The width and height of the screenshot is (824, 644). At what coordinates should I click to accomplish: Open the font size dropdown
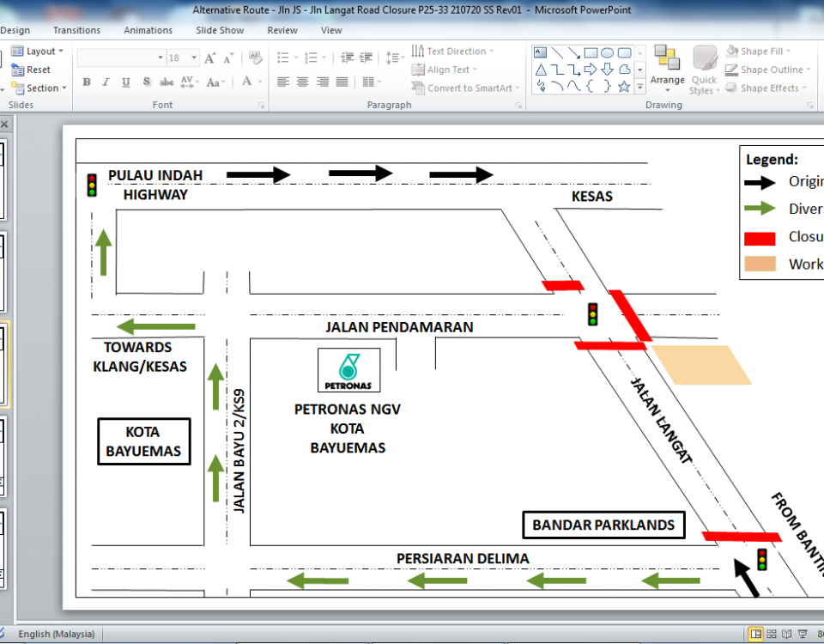(x=195, y=58)
